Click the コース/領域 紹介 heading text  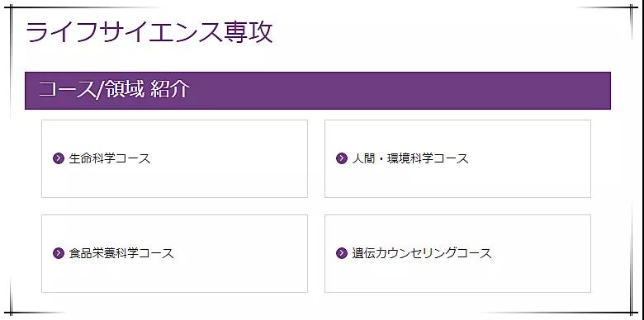114,89
